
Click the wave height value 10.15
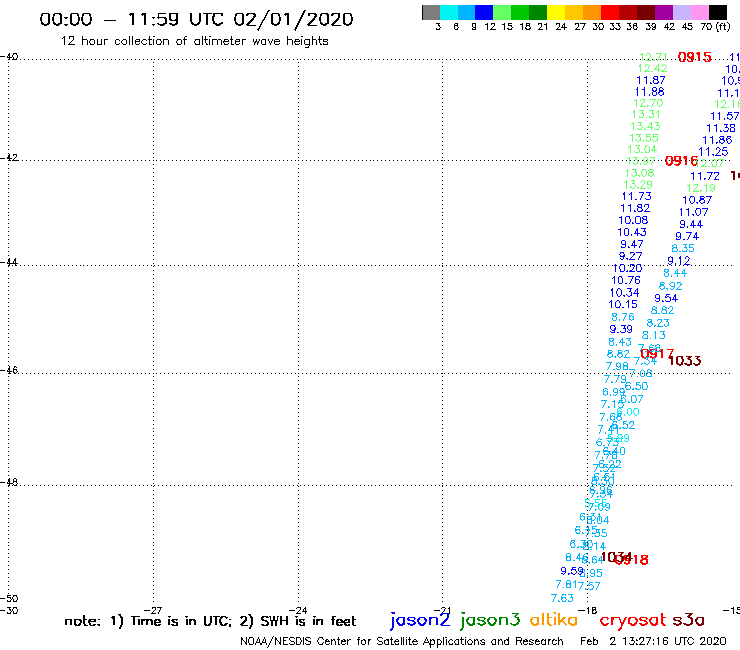623,304
